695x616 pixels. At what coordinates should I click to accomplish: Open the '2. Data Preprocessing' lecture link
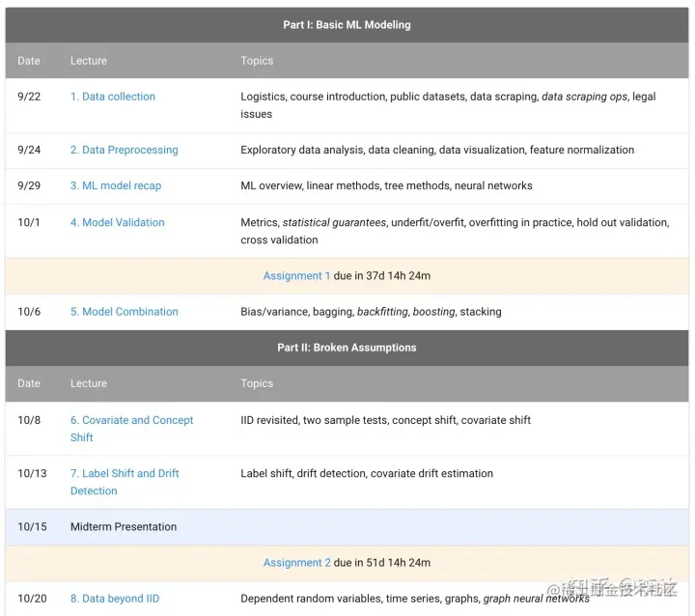coord(125,150)
